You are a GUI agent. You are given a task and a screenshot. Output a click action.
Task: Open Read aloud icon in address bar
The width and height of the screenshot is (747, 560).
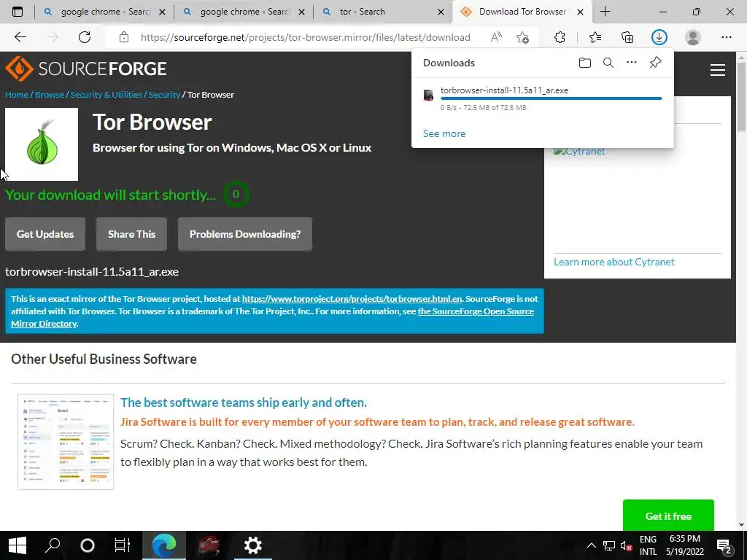pos(496,37)
